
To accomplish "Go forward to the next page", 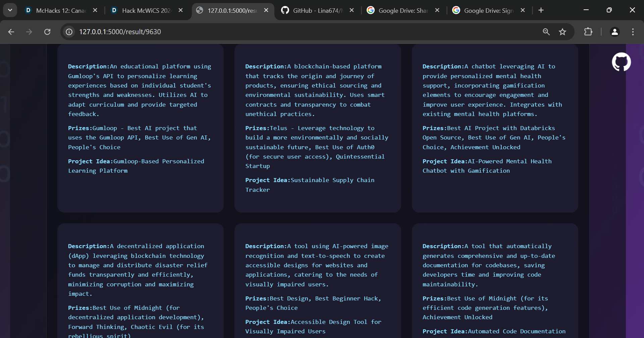I will point(29,32).
